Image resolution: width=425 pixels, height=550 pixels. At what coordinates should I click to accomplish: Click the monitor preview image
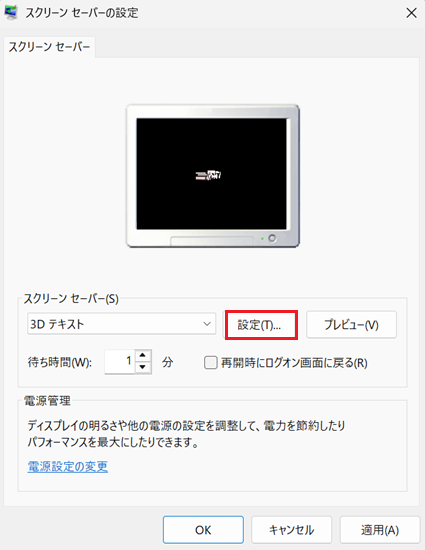pyautogui.click(x=213, y=176)
